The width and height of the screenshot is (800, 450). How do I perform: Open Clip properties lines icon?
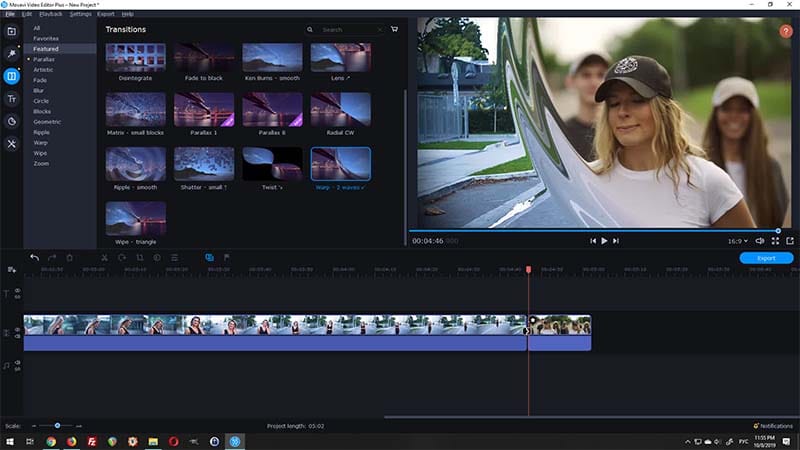[174, 258]
